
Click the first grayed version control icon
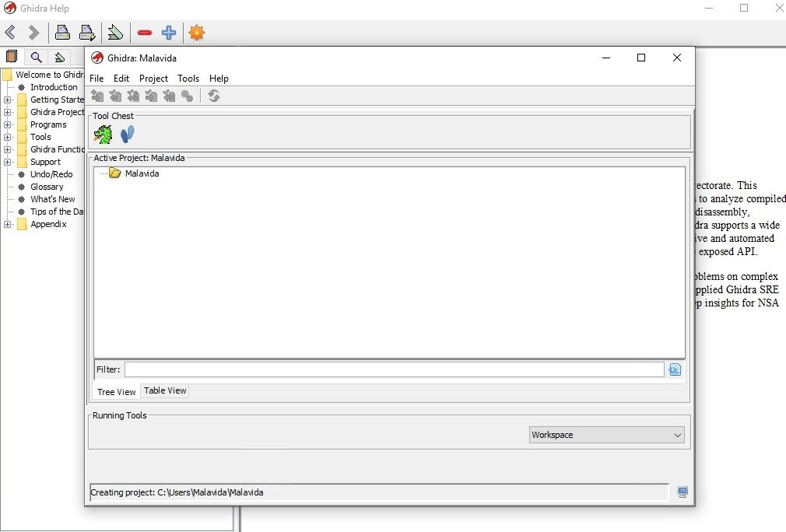[x=97, y=96]
